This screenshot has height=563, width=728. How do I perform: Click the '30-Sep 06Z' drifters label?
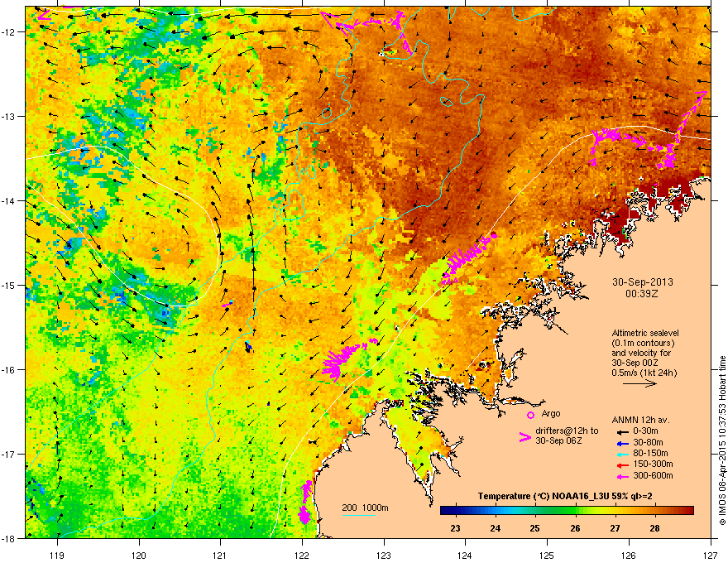(558, 440)
